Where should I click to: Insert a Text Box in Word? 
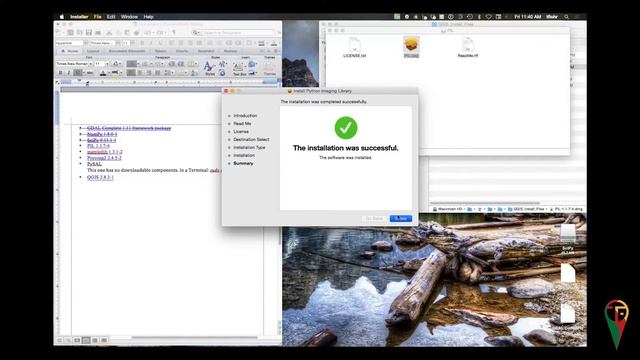pyautogui.click(x=240, y=69)
